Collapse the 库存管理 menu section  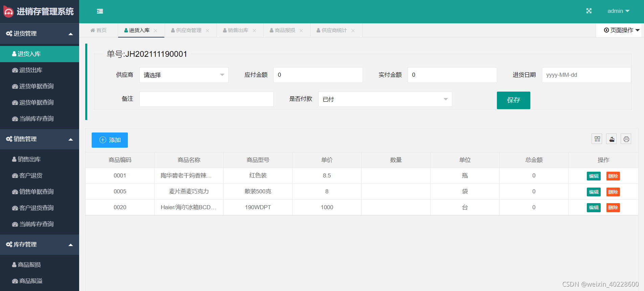coord(40,244)
